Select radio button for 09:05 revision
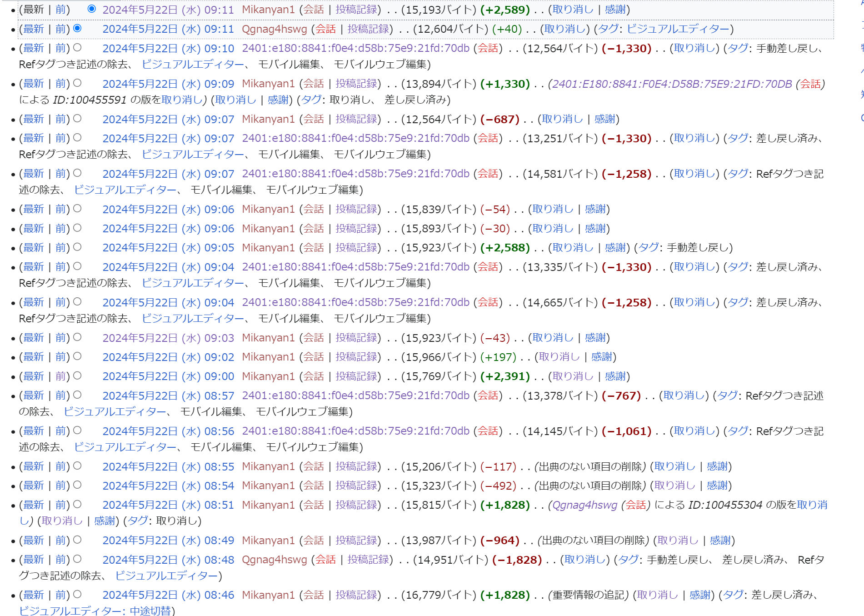The width and height of the screenshot is (864, 616). (77, 247)
